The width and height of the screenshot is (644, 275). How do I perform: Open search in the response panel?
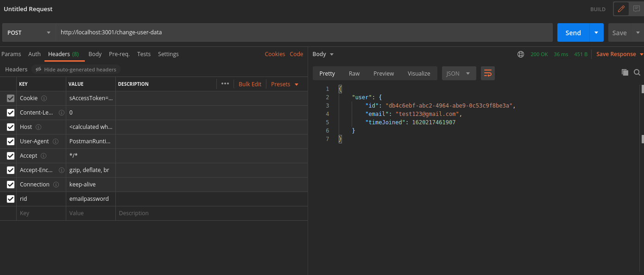[x=637, y=72]
